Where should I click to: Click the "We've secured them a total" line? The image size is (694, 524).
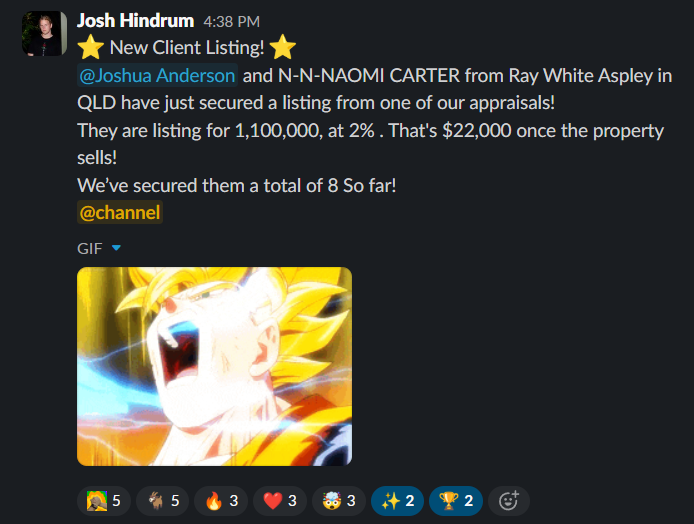point(237,185)
